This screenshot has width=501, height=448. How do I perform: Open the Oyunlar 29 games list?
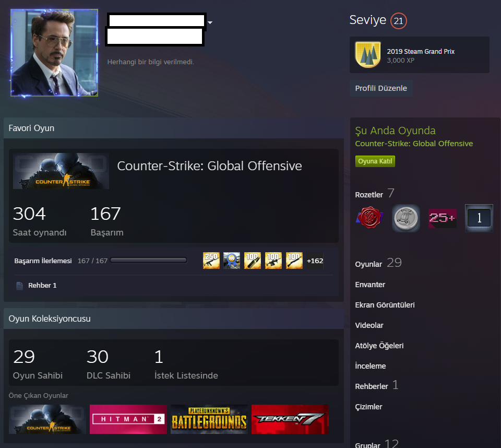click(378, 264)
